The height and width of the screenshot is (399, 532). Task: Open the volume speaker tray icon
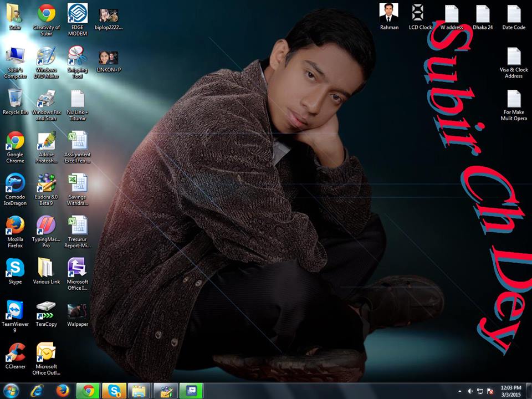470,391
